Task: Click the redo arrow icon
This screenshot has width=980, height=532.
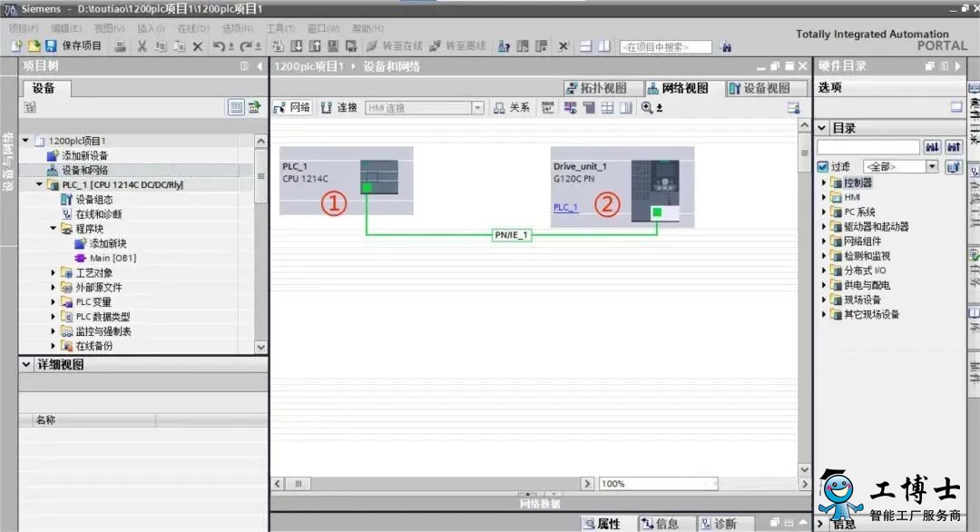Action: tap(246, 46)
